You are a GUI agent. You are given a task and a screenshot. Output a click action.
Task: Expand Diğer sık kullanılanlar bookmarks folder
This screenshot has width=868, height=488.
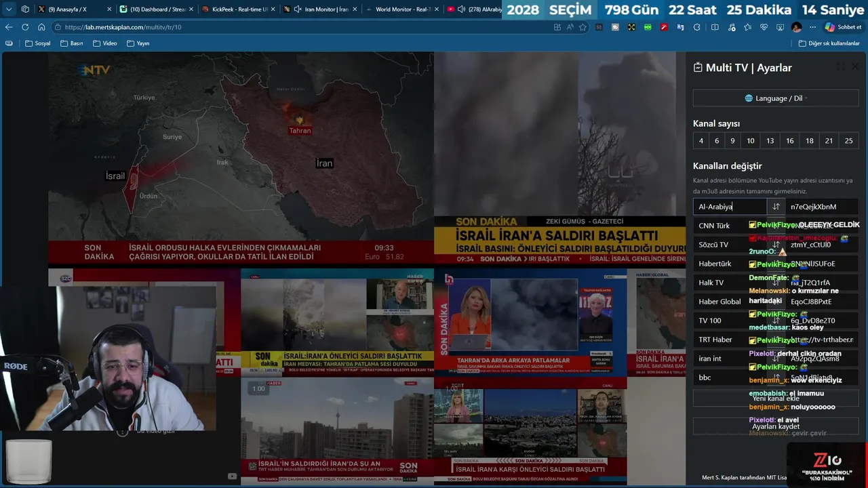coord(829,43)
